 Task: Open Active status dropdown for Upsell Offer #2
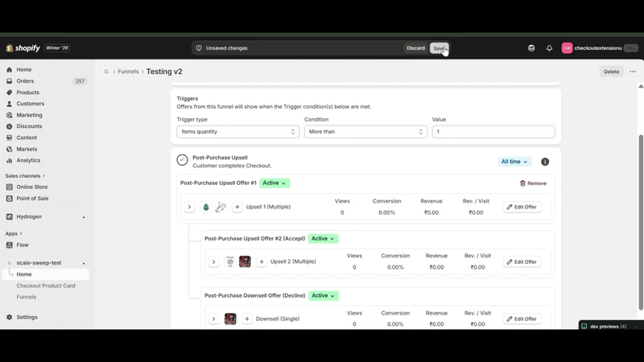[x=324, y=238]
